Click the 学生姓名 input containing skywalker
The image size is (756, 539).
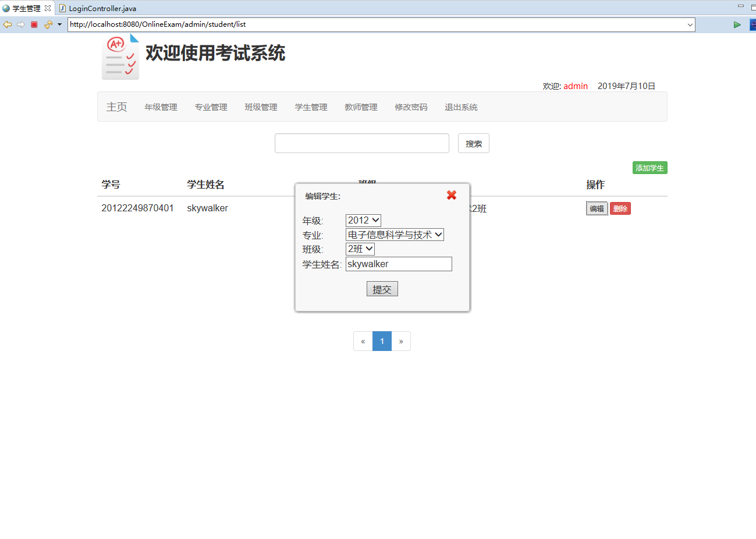399,264
